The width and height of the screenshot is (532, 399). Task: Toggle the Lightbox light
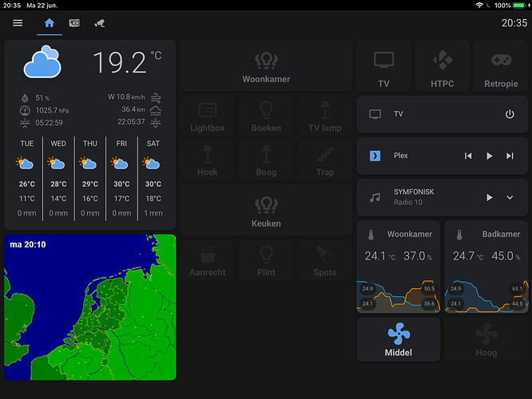(x=208, y=116)
